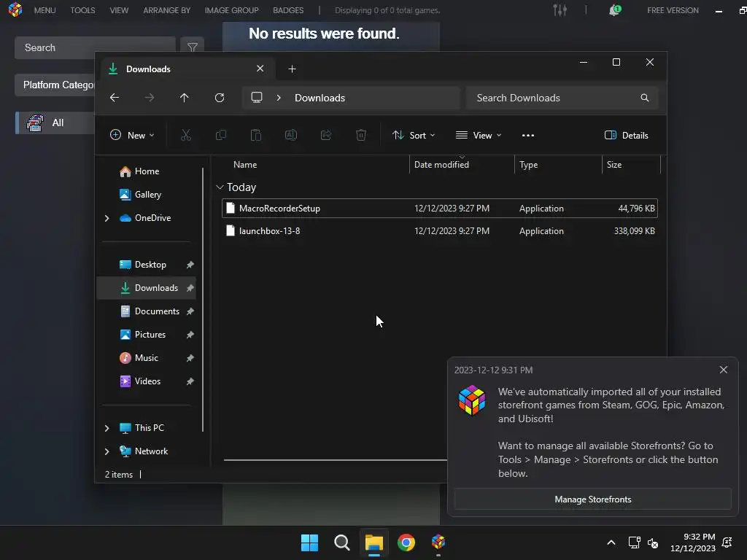Open Platform Category dropdown in LaunchBox
The height and width of the screenshot is (560, 747).
point(55,85)
